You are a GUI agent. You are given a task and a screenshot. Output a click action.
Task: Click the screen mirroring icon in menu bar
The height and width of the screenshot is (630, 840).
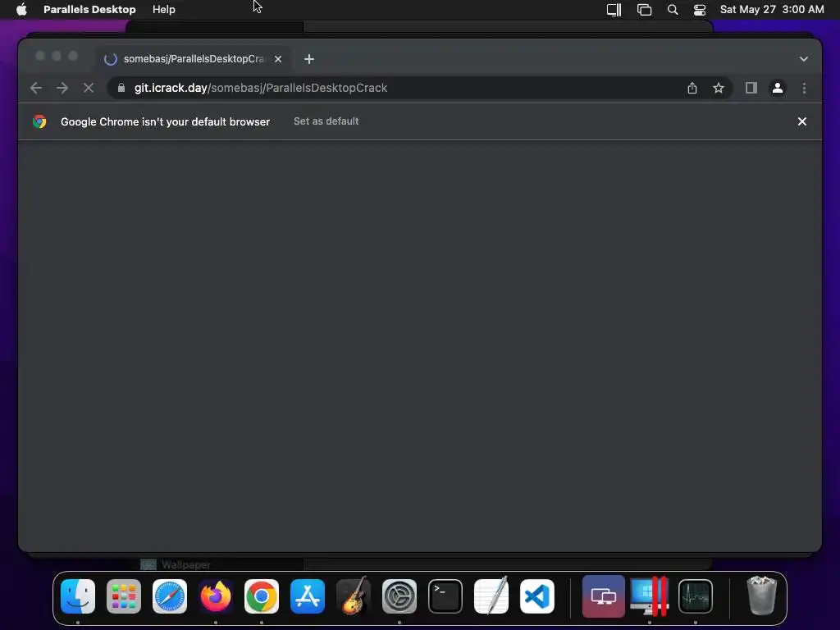click(x=645, y=10)
